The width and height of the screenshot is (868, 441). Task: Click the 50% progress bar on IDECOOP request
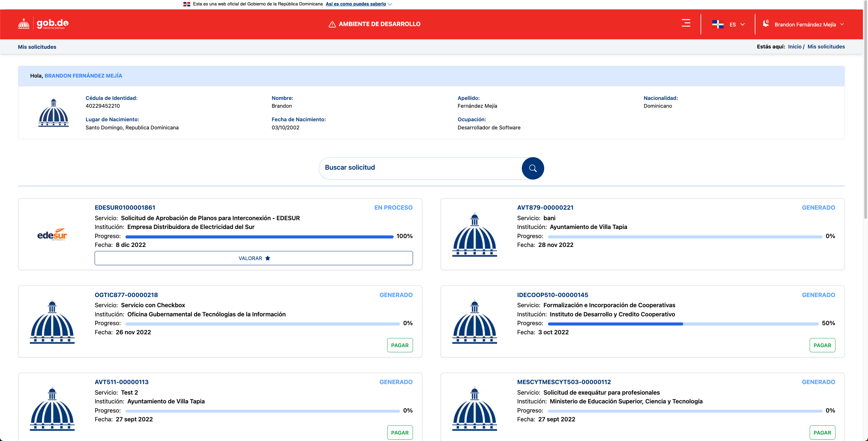(x=683, y=324)
